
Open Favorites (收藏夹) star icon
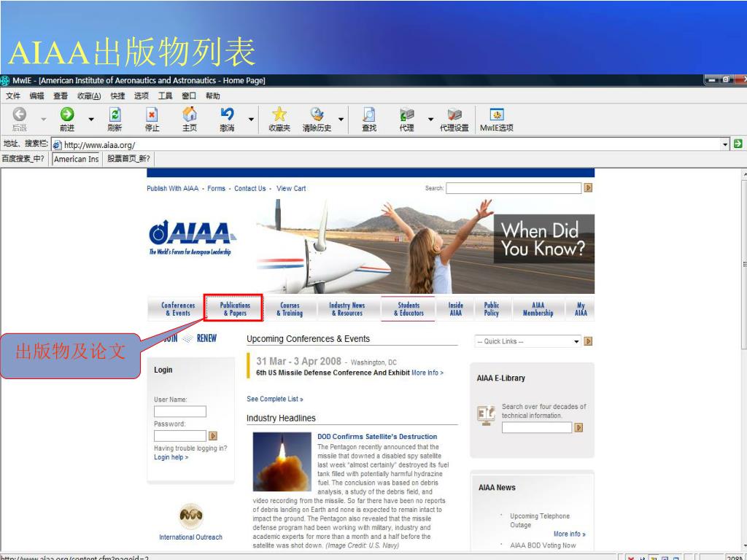tap(279, 114)
